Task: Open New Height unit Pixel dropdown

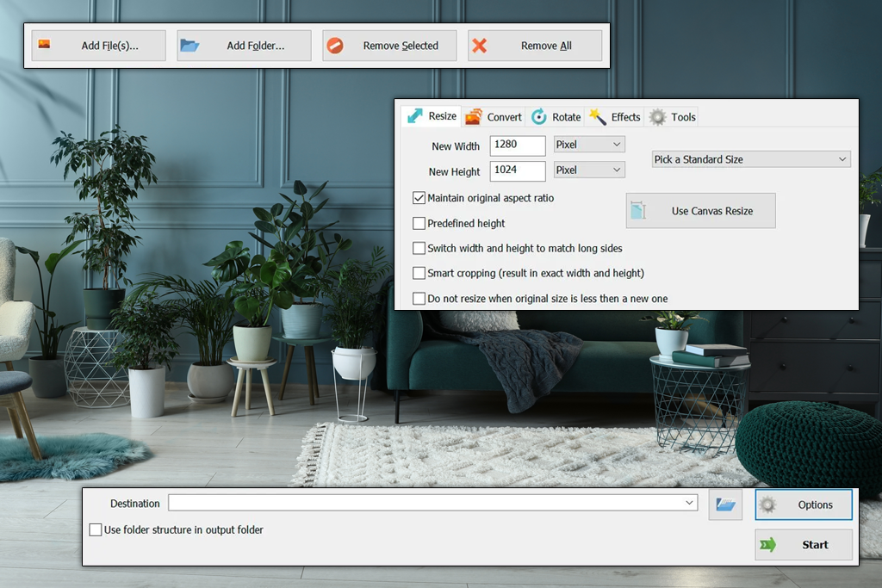Action: point(589,170)
